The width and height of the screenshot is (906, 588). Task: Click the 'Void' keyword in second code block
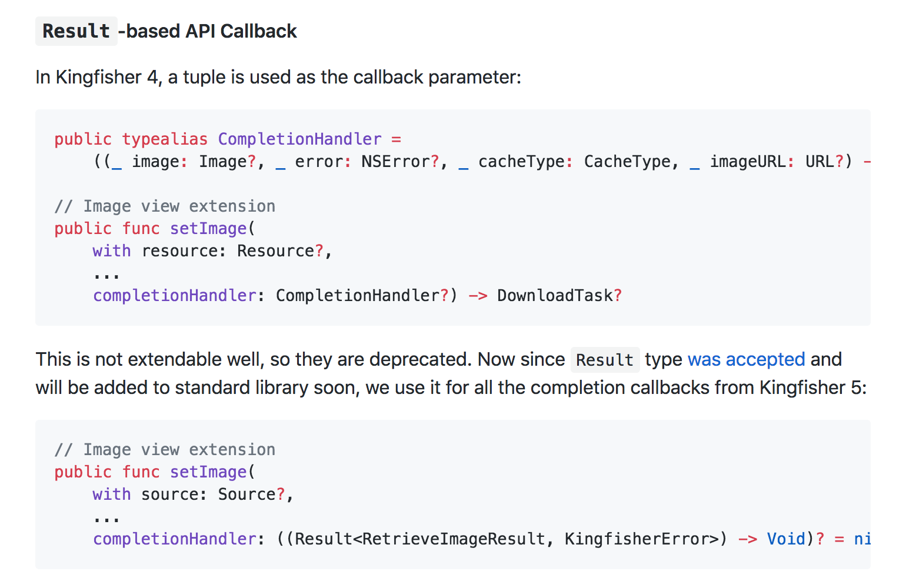click(x=786, y=539)
